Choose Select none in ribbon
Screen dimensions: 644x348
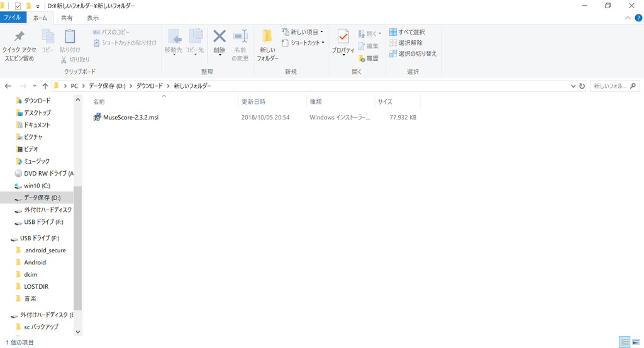pos(406,43)
